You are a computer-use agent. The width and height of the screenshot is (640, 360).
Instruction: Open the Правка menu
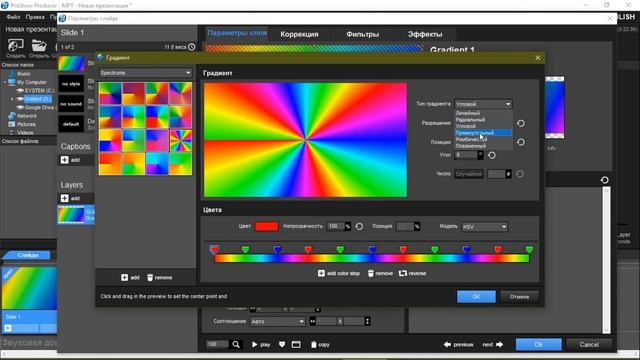[35, 17]
